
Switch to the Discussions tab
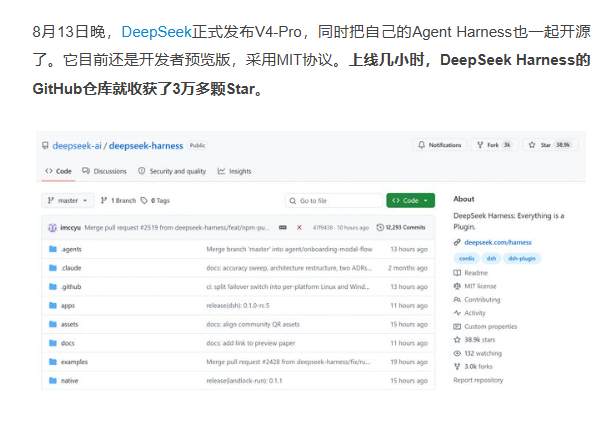(x=104, y=171)
